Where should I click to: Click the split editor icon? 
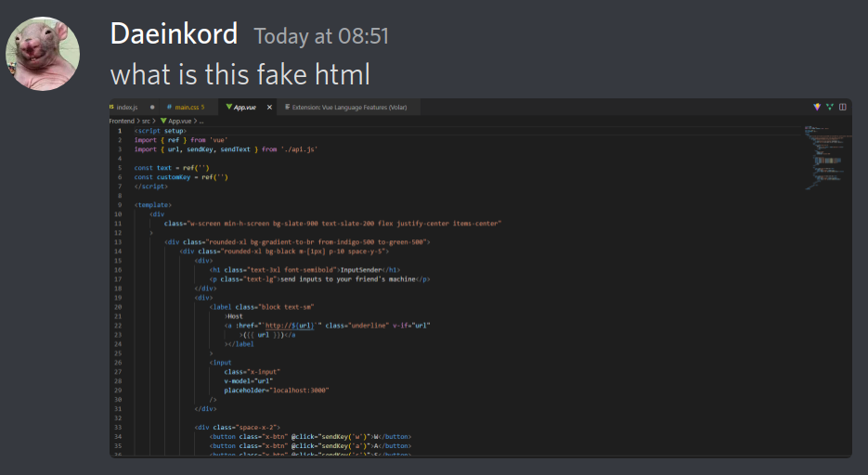tap(843, 107)
